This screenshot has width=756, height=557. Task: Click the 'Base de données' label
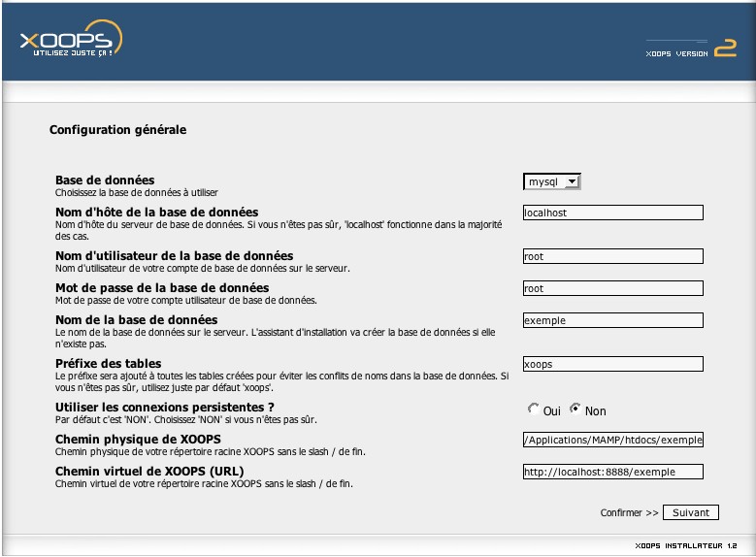point(105,180)
